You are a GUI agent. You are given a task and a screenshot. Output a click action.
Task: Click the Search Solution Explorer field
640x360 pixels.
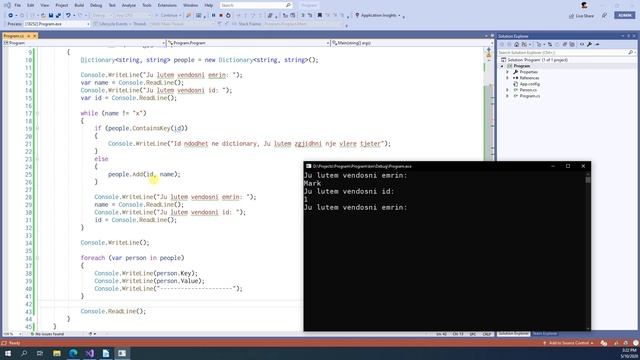point(566,53)
